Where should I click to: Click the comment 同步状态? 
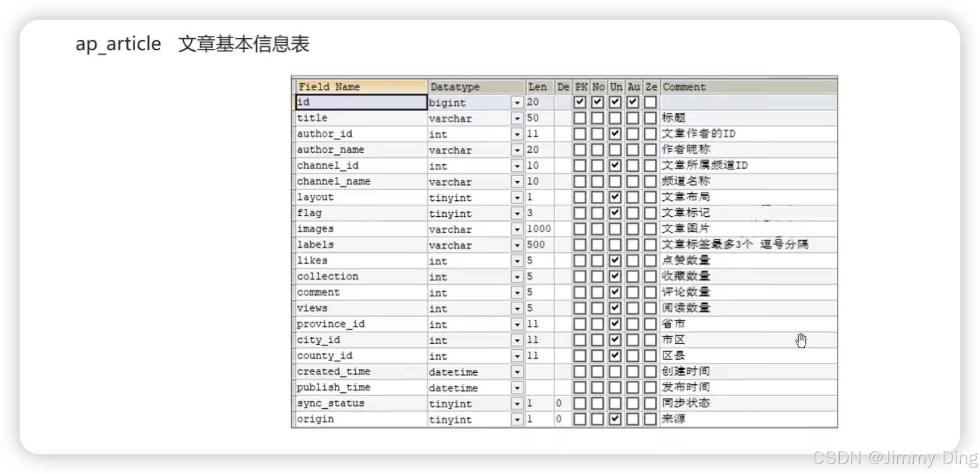[x=686, y=403]
